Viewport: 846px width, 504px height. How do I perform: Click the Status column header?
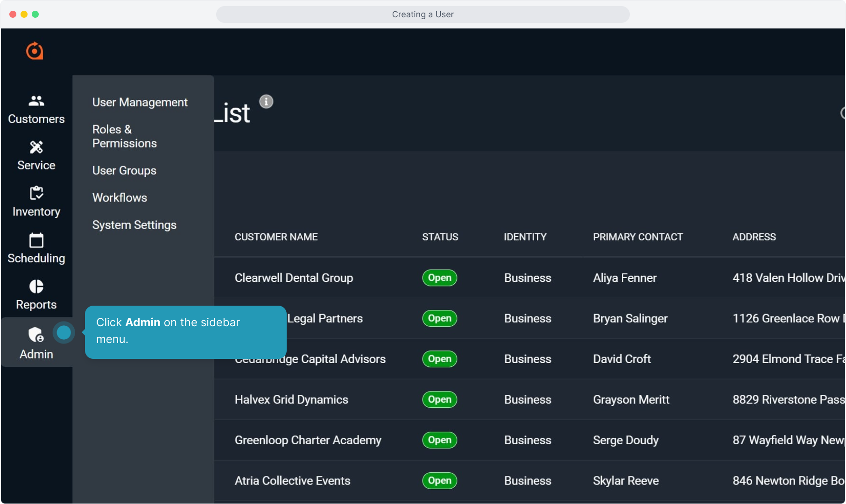[x=440, y=237]
